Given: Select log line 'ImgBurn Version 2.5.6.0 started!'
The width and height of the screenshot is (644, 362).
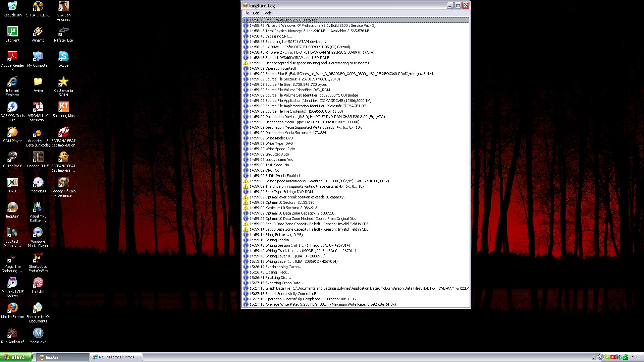Looking at the screenshot, I should 356,20.
